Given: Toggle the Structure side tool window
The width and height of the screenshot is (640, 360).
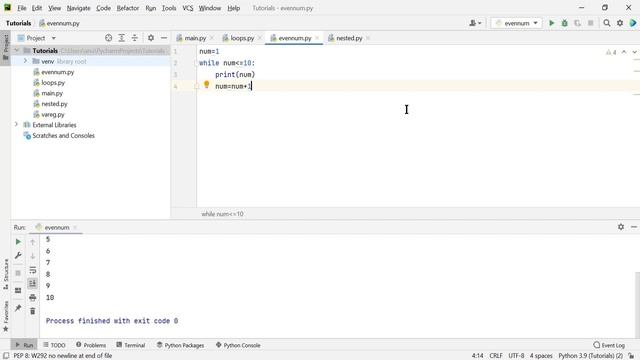Looking at the screenshot, I should click(x=6, y=274).
